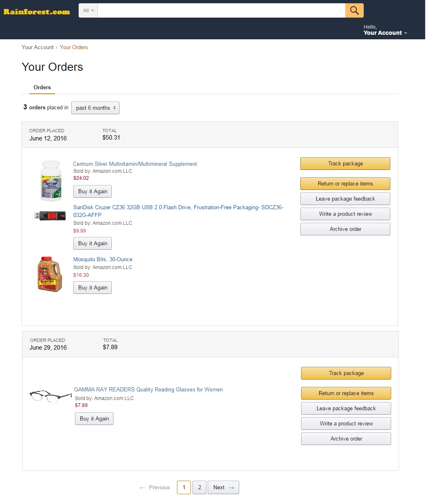Open the All search category dropdown
Image resolution: width=426 pixels, height=504 pixels.
click(88, 11)
